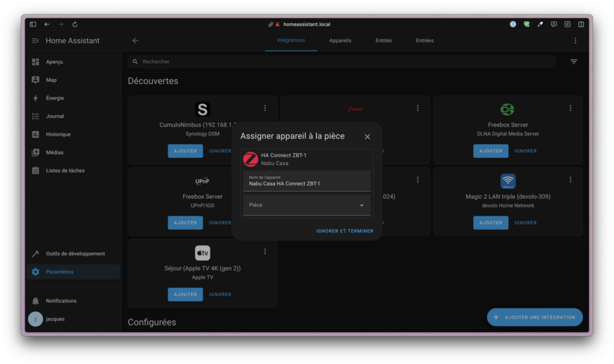Close the Assigner appareil dialog

367,137
